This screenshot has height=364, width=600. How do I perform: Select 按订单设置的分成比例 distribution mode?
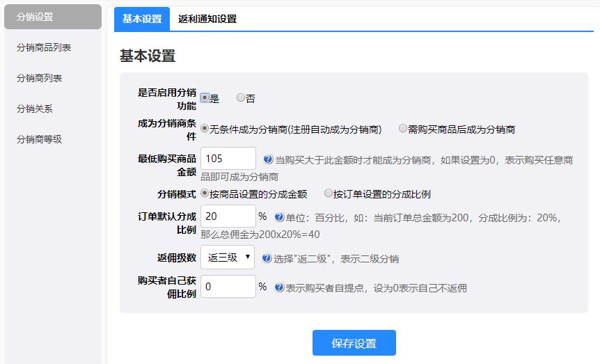click(x=329, y=193)
